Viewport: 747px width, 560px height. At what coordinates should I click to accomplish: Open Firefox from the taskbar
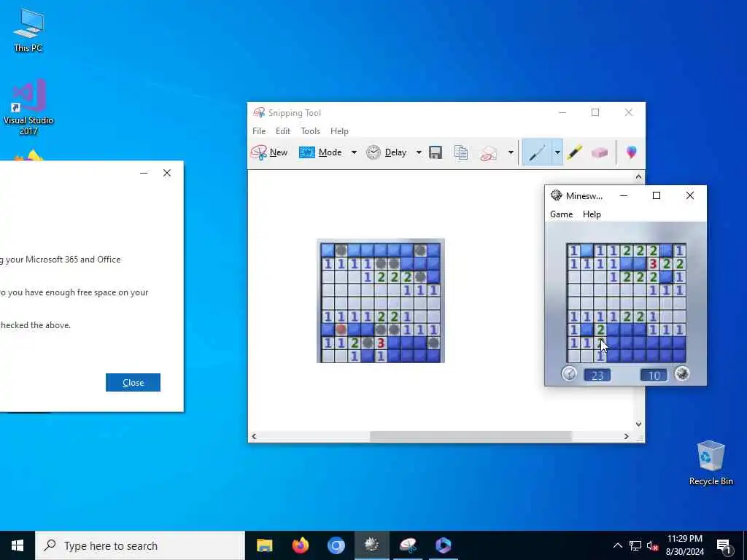[300, 545]
